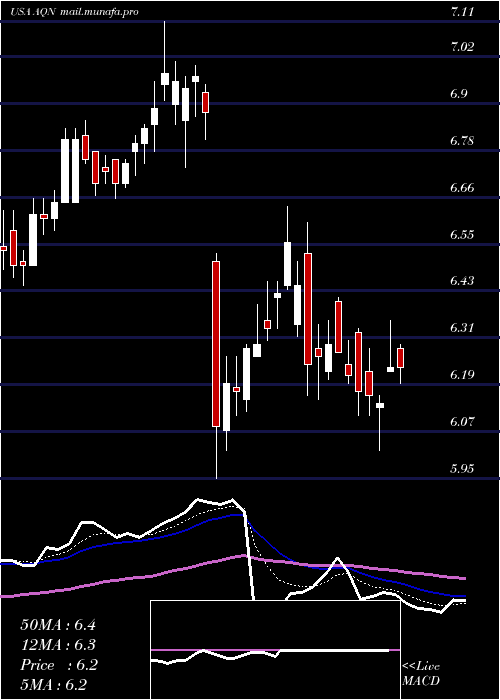Select the 6.78 price axis label
This screenshot has height=700, width=500.
click(x=462, y=141)
